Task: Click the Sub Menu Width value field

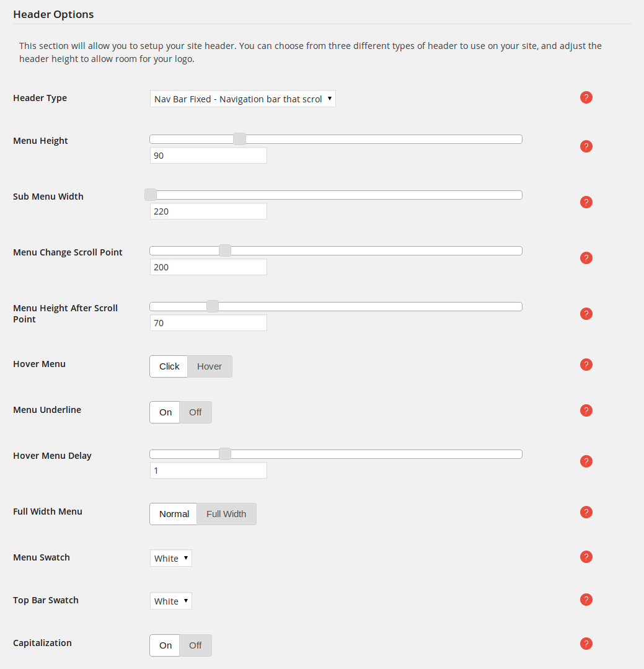Action: [208, 211]
